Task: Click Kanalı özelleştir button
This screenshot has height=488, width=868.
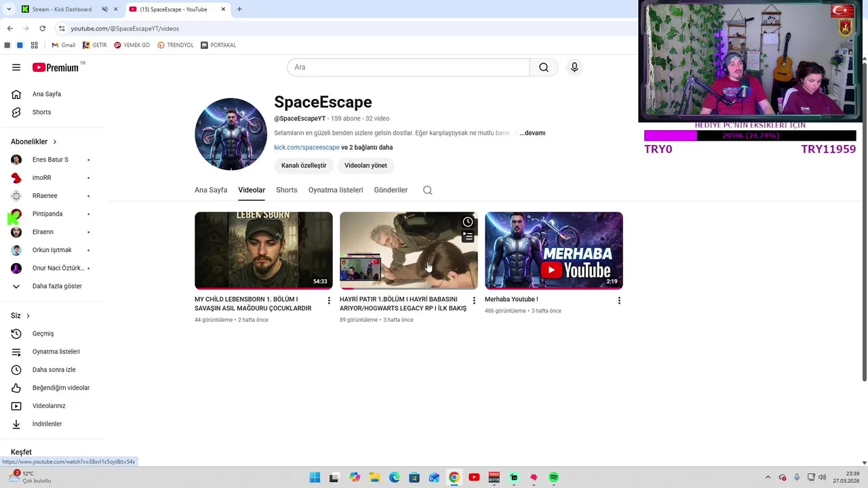Action: [304, 165]
